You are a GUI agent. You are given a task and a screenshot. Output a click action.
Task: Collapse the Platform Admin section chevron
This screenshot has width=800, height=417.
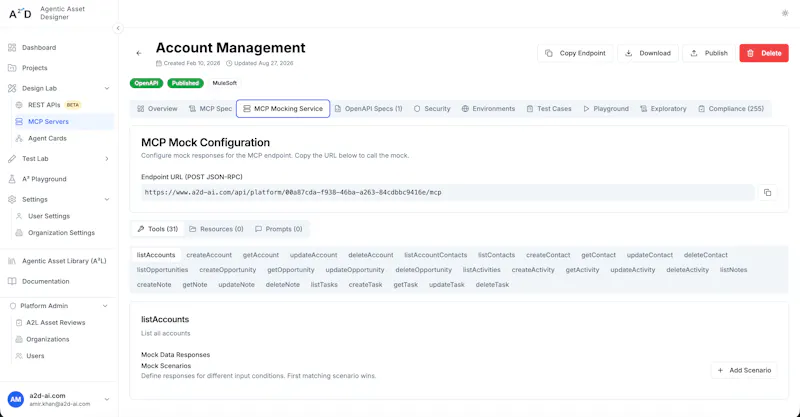[105, 306]
